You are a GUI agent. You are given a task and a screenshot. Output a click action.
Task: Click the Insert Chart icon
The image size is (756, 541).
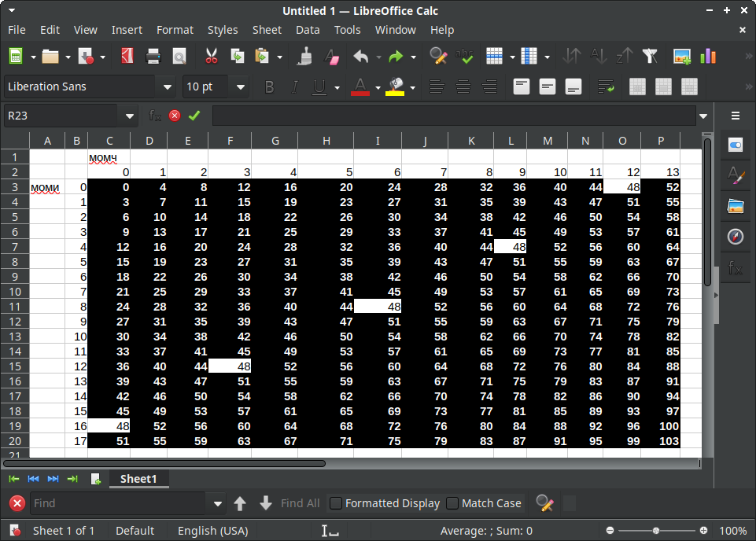pyautogui.click(x=708, y=57)
